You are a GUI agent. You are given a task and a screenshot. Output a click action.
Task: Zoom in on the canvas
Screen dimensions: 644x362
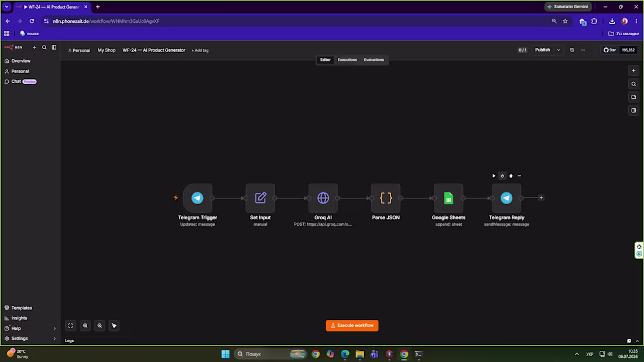click(x=85, y=326)
